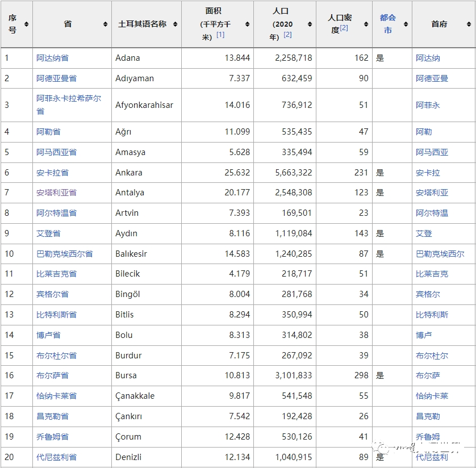This screenshot has width=476, height=468.
Task: Open the 布尔萨 capital link in 首府 column
Action: tap(428, 375)
